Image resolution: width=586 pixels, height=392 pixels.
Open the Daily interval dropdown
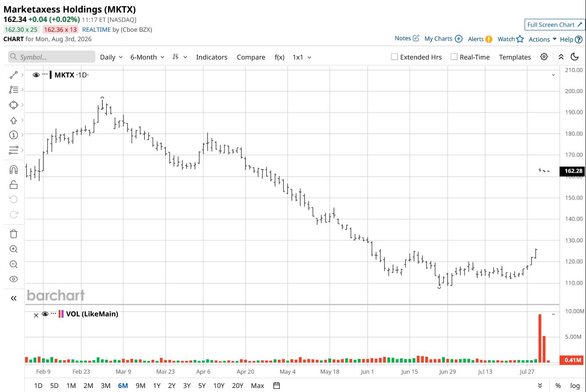tap(111, 57)
